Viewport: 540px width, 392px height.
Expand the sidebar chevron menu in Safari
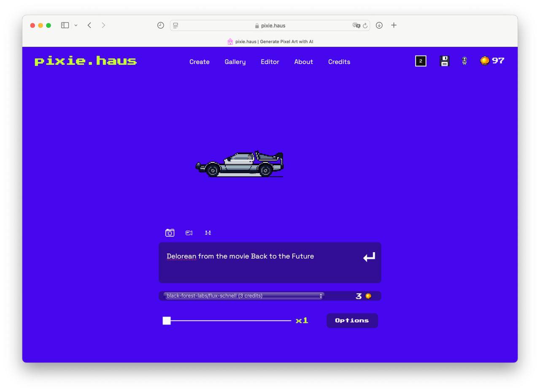(x=76, y=25)
